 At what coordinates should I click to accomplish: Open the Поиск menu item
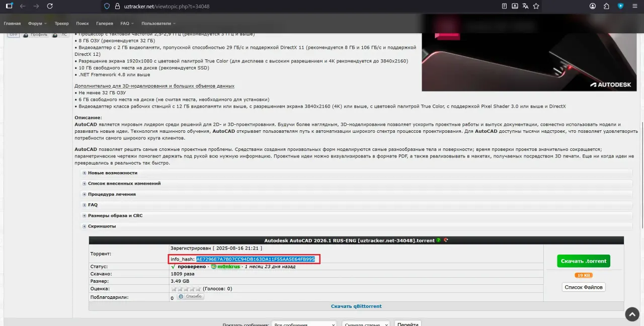pyautogui.click(x=83, y=24)
